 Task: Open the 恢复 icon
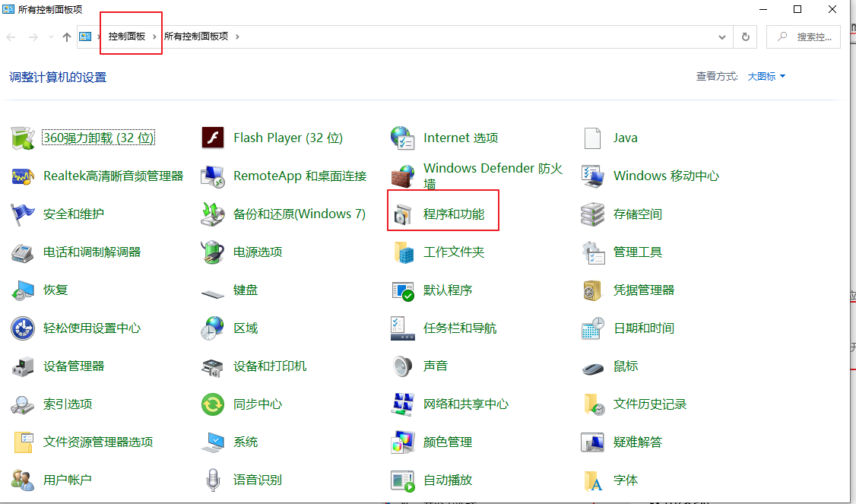coord(23,290)
